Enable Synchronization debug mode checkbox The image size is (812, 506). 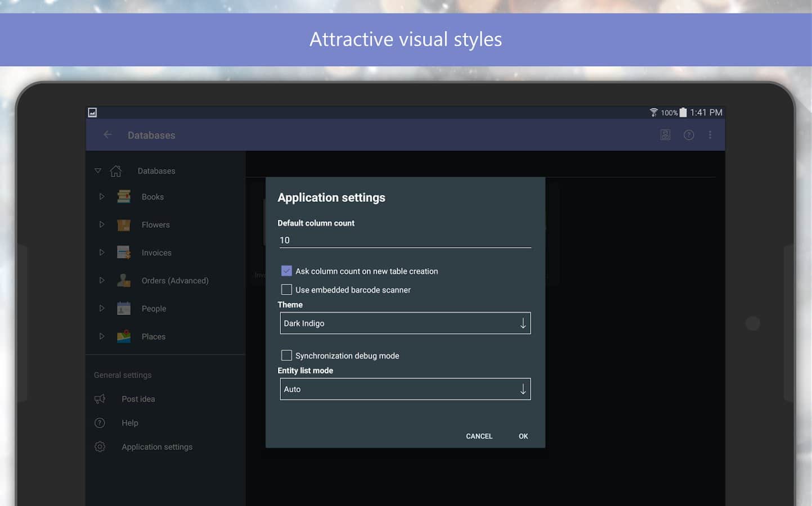286,355
